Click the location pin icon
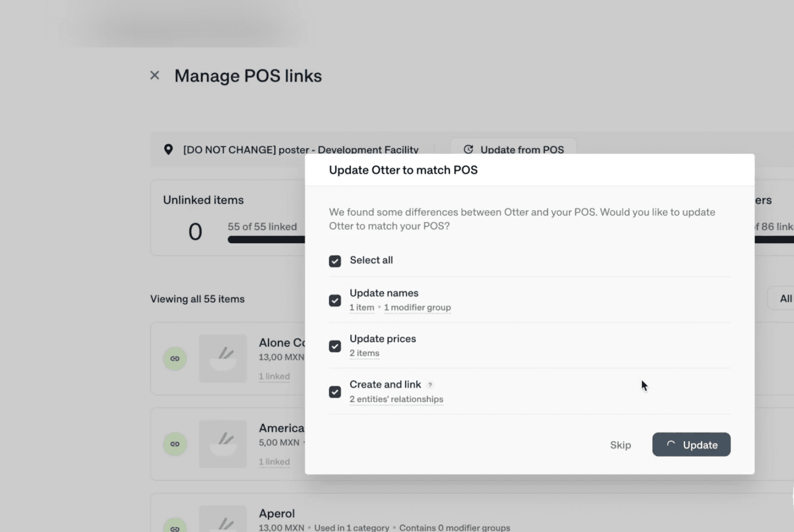The image size is (794, 532). pos(169,150)
